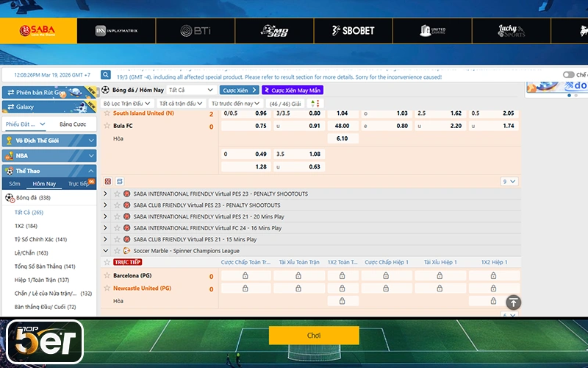Expand SABA CLUB FRIENDLY PES 23 PENALTY SHOOTOUTS
Image resolution: width=588 pixels, height=368 pixels.
(105, 205)
